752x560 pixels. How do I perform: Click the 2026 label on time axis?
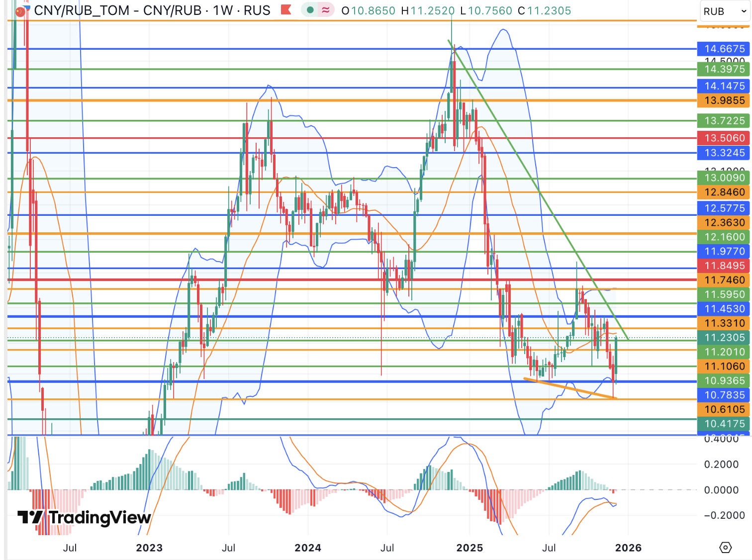[628, 548]
